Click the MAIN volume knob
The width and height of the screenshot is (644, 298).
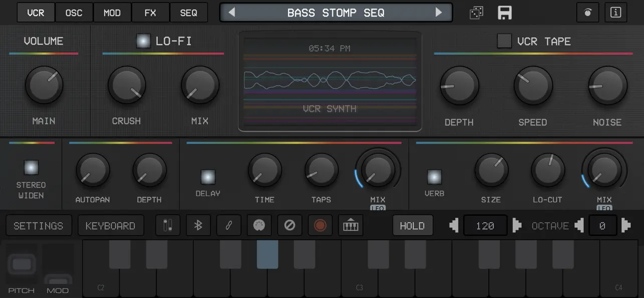[44, 85]
